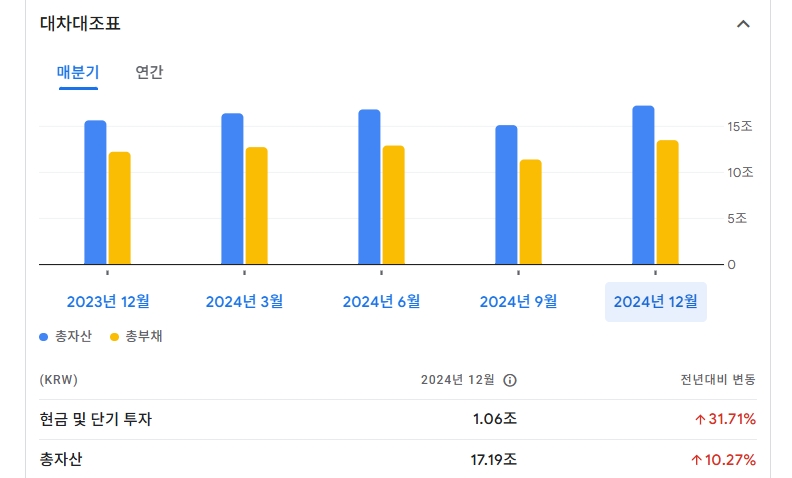The image size is (792, 478).
Task: Click the blue 총자산 bar for 2024년 12월
Action: pos(644,185)
